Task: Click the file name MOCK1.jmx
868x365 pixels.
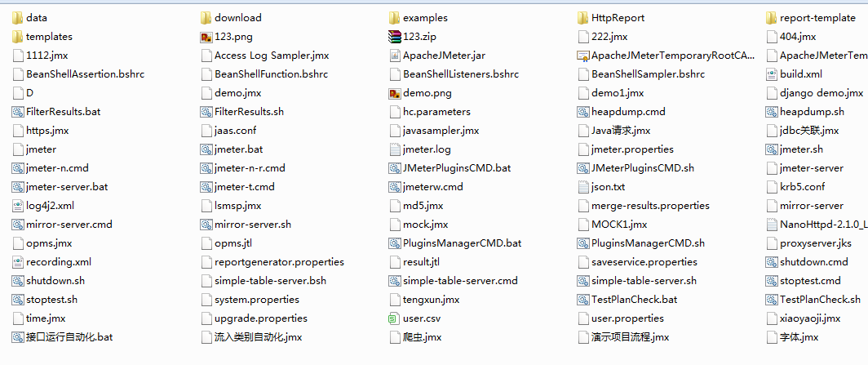Action: 619,225
